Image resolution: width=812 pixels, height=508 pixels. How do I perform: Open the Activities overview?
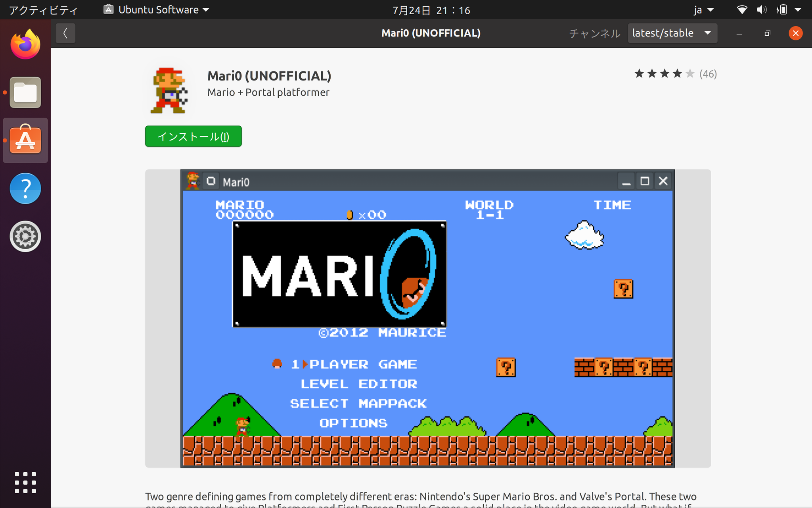(43, 10)
